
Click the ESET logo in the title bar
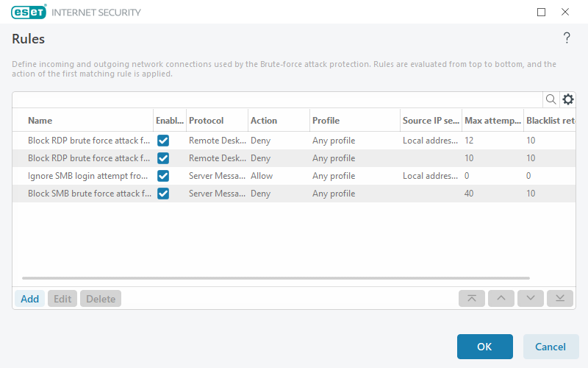(29, 12)
